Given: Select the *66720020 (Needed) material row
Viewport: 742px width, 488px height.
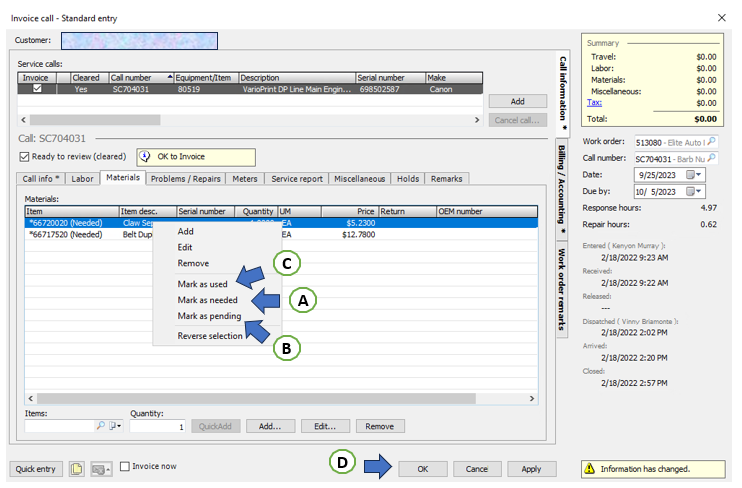Looking at the screenshot, I should [281, 223].
